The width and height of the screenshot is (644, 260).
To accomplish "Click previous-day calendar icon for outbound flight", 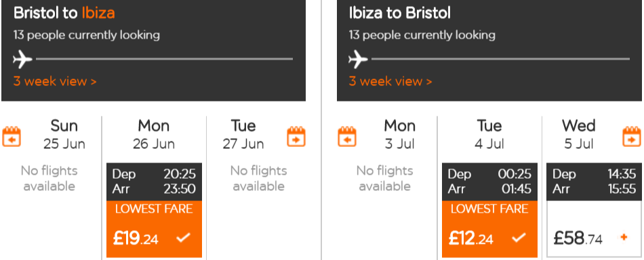I will (12, 137).
